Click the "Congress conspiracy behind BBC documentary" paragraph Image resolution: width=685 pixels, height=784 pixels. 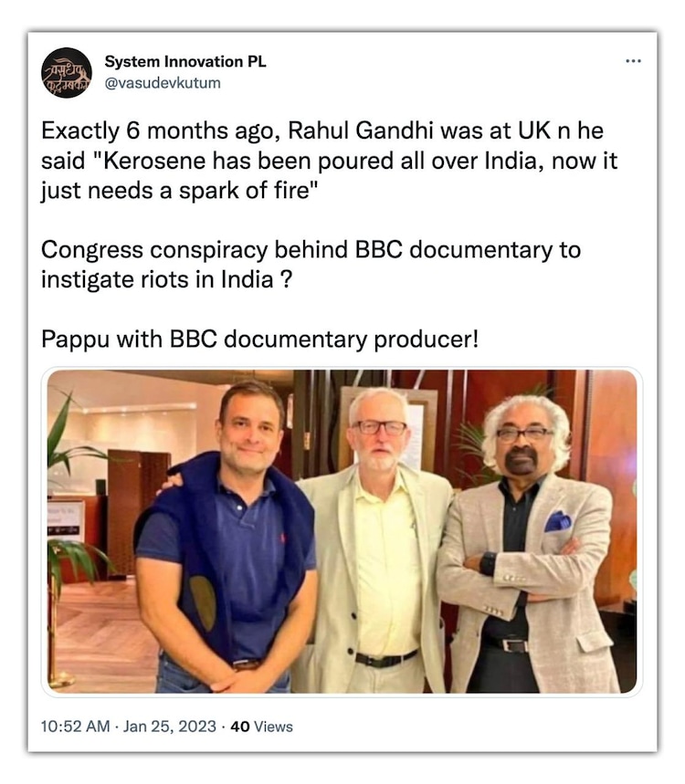[311, 264]
